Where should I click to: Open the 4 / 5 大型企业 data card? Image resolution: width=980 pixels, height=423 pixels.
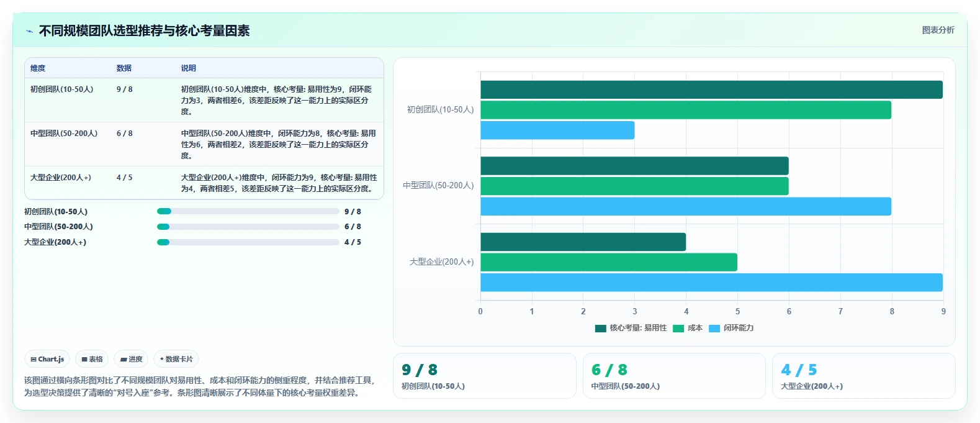point(864,376)
